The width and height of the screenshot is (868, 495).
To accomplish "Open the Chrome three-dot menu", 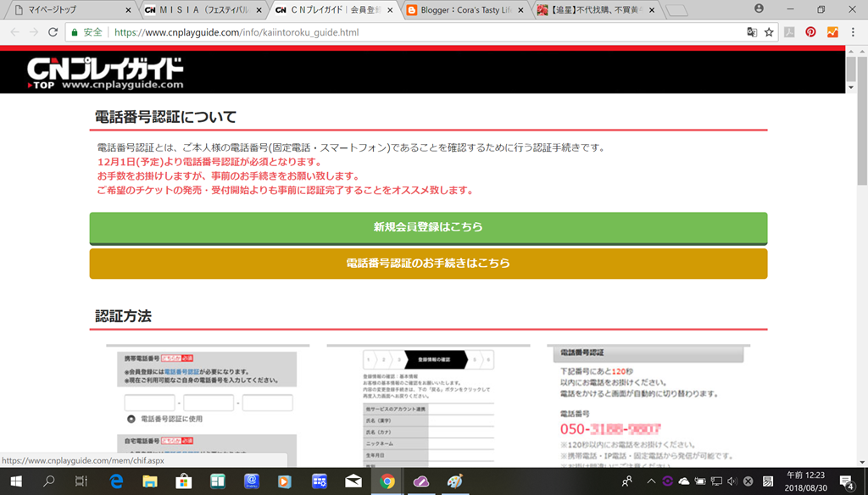I will pyautogui.click(x=853, y=32).
